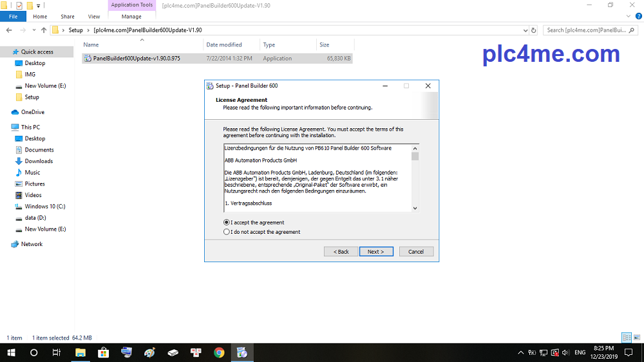
Task: Click the Up arrow navigation icon
Action: (44, 30)
